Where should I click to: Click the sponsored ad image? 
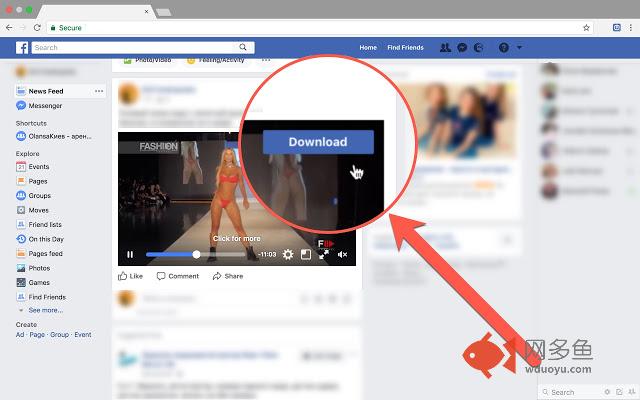(459, 121)
